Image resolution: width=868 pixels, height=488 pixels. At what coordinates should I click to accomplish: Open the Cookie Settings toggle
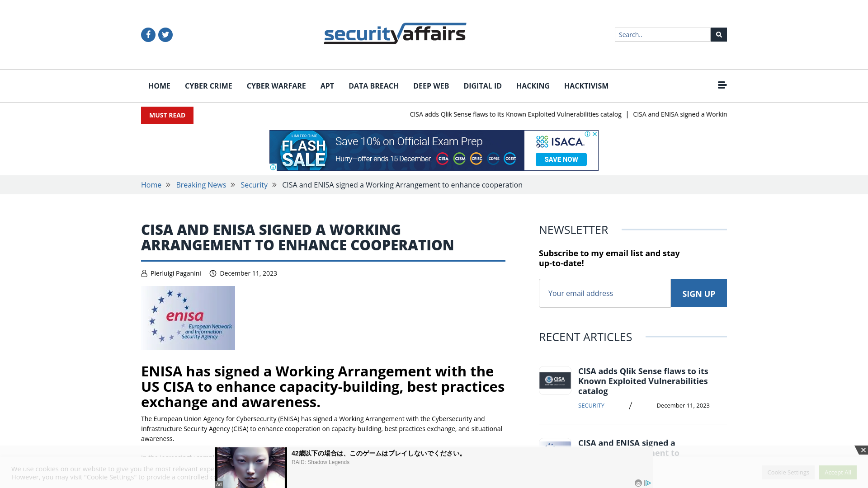(788, 472)
